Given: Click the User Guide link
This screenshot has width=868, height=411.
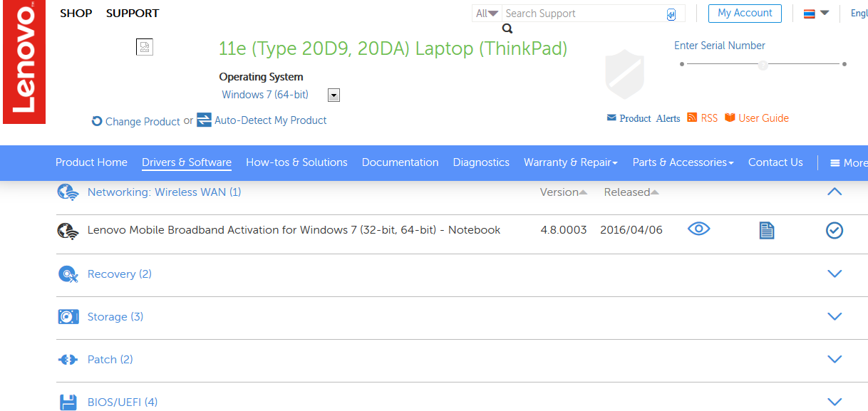Looking at the screenshot, I should (x=763, y=118).
